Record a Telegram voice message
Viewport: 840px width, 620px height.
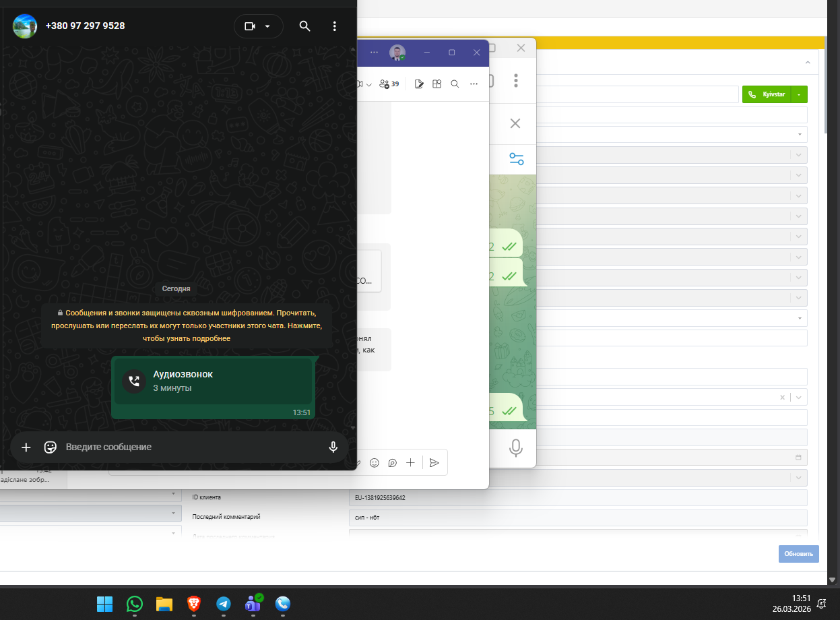pyautogui.click(x=516, y=447)
